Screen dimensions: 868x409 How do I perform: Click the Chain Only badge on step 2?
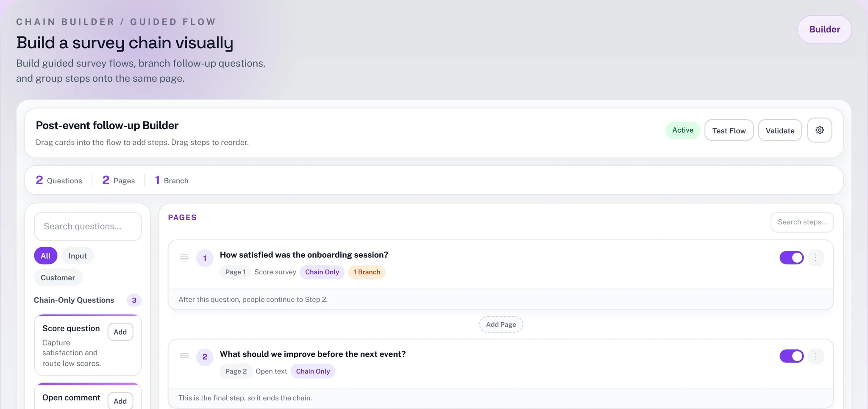[313, 371]
